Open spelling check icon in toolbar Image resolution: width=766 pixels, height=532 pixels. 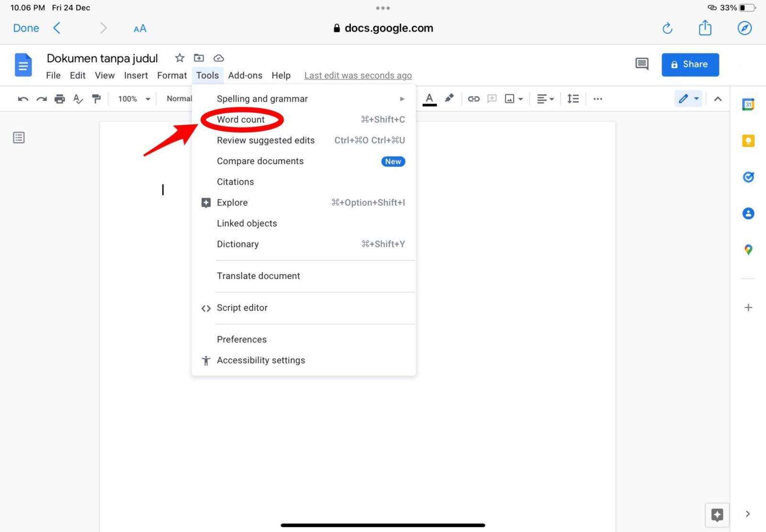(x=78, y=99)
